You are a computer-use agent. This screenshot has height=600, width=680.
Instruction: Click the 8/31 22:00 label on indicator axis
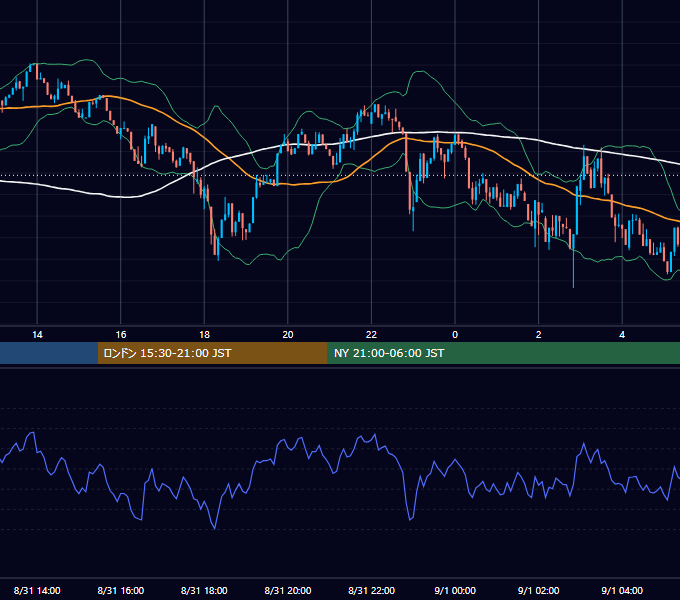click(371, 590)
